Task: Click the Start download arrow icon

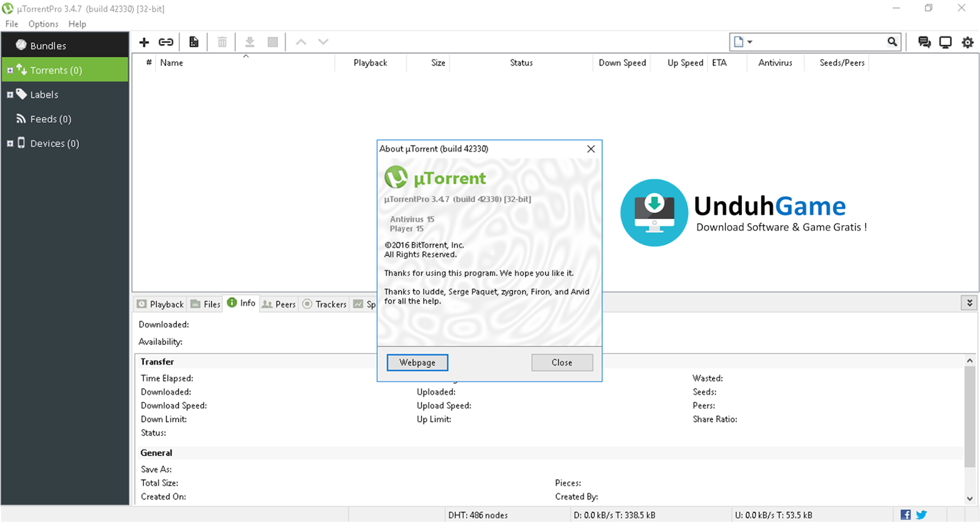Action: pos(250,42)
